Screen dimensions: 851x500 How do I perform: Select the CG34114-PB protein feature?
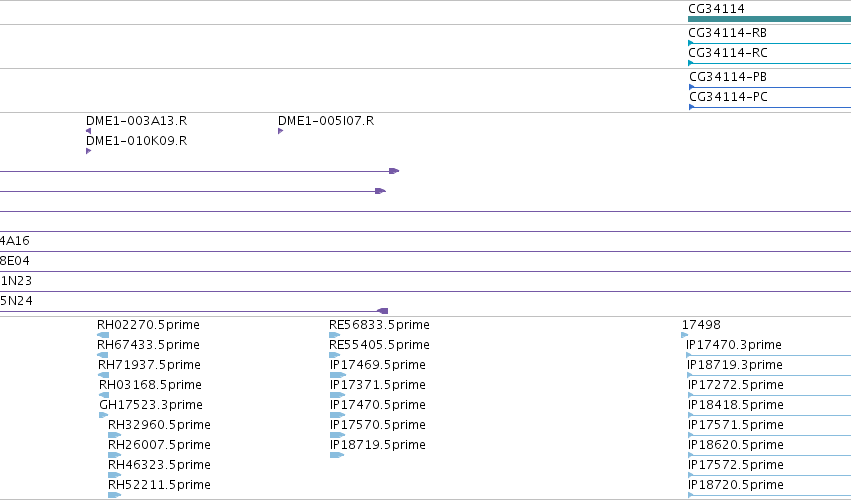click(x=770, y=87)
